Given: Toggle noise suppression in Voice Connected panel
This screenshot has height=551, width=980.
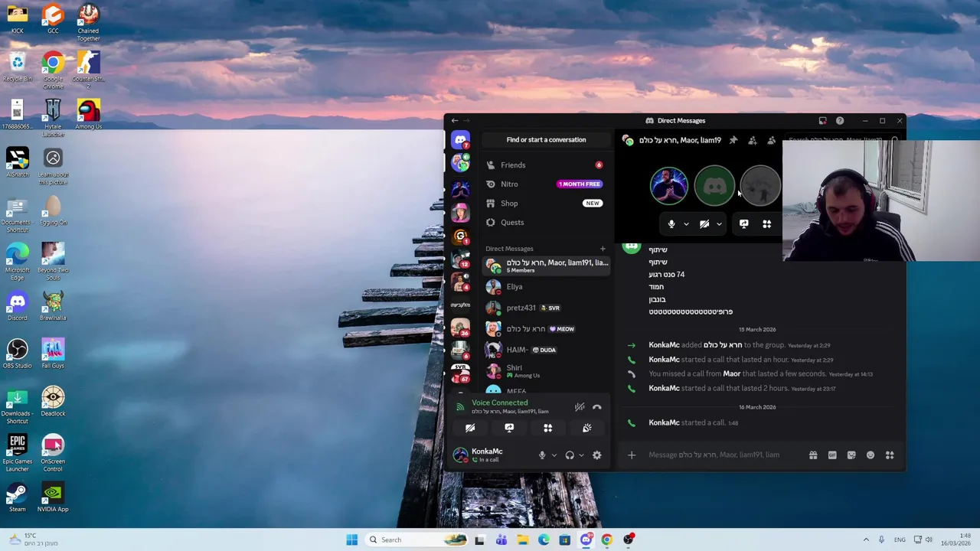Looking at the screenshot, I should (580, 407).
